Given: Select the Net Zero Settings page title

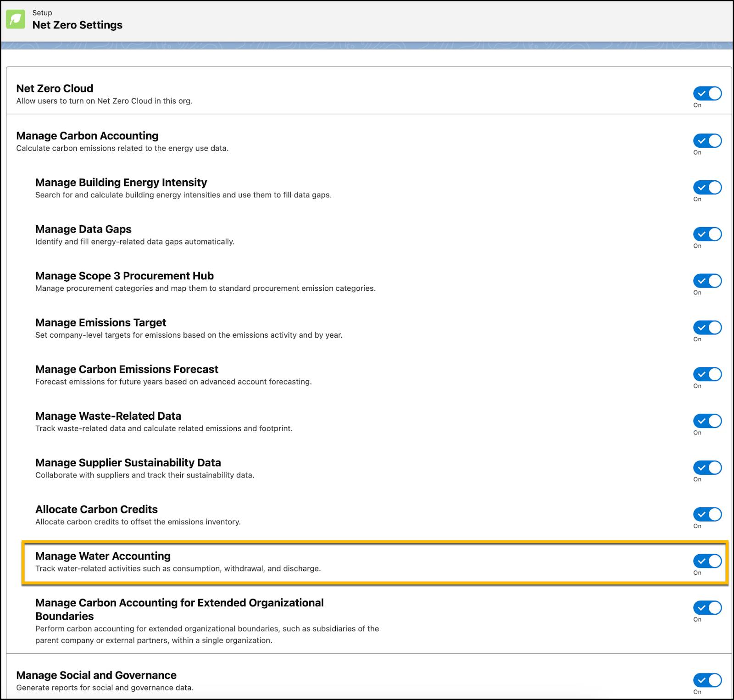Looking at the screenshot, I should coord(78,25).
